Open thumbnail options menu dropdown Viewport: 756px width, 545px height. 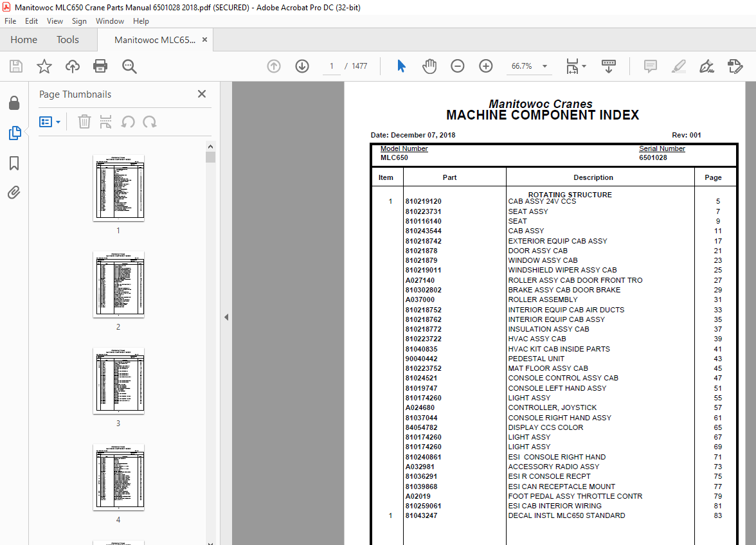coord(50,122)
